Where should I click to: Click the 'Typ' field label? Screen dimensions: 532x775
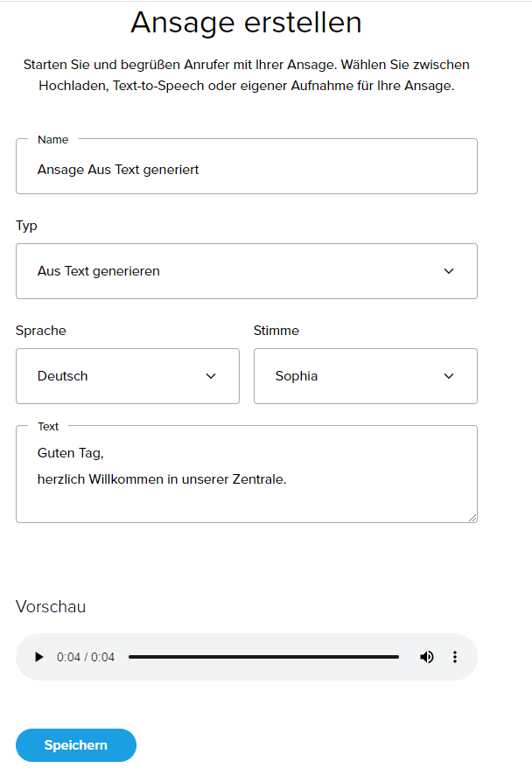(26, 226)
